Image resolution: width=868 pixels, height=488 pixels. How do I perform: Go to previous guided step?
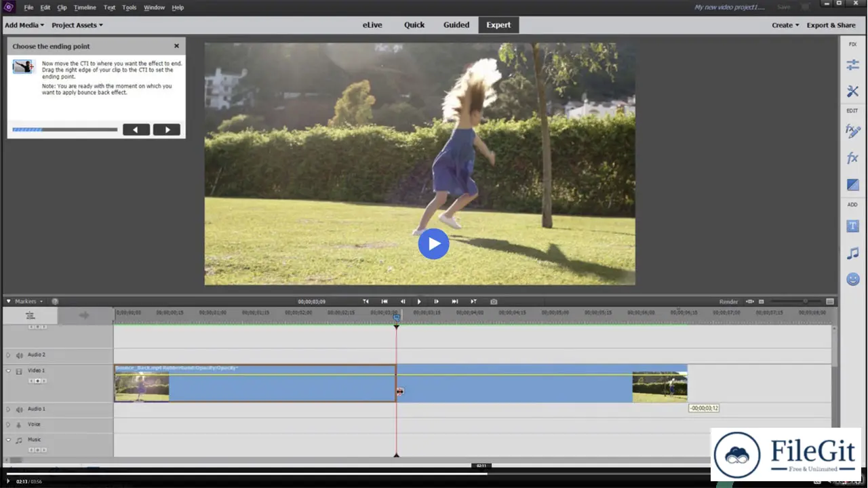136,129
